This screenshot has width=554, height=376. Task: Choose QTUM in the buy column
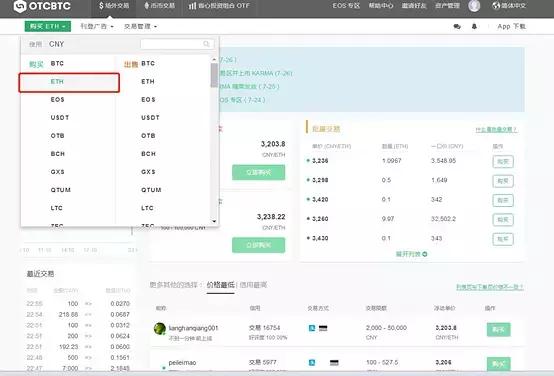coord(60,190)
